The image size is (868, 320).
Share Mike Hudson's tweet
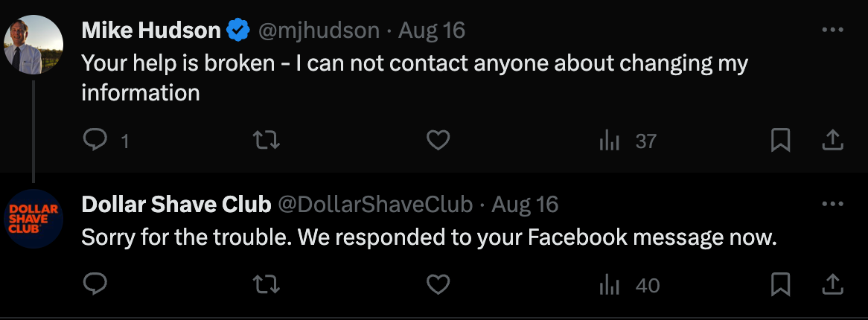coord(832,140)
